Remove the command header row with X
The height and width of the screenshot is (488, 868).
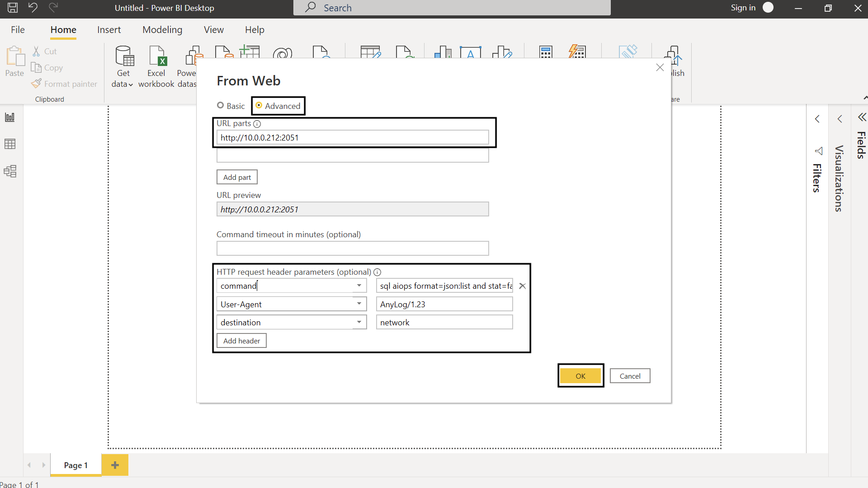pyautogui.click(x=522, y=286)
